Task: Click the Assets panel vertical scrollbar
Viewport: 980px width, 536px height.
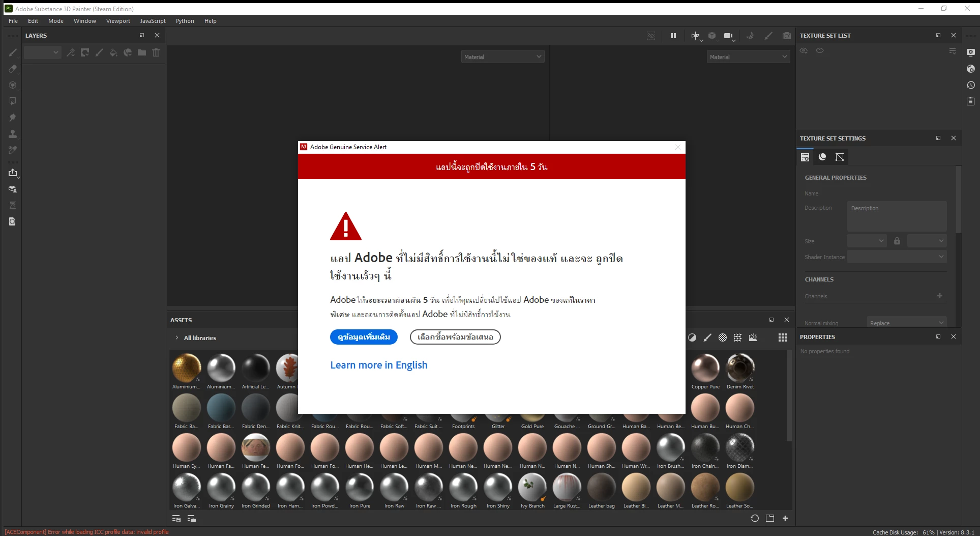Action: [x=789, y=396]
